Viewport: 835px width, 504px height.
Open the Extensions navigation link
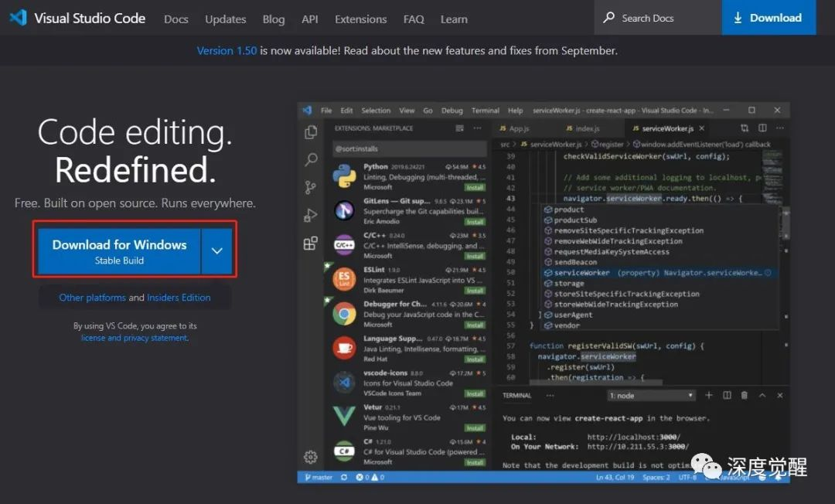pyautogui.click(x=360, y=19)
